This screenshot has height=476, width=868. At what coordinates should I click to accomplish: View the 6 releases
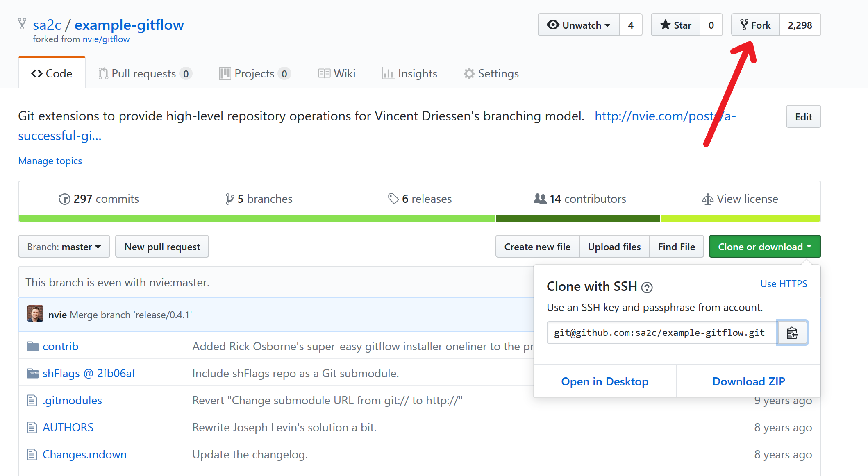click(x=420, y=199)
